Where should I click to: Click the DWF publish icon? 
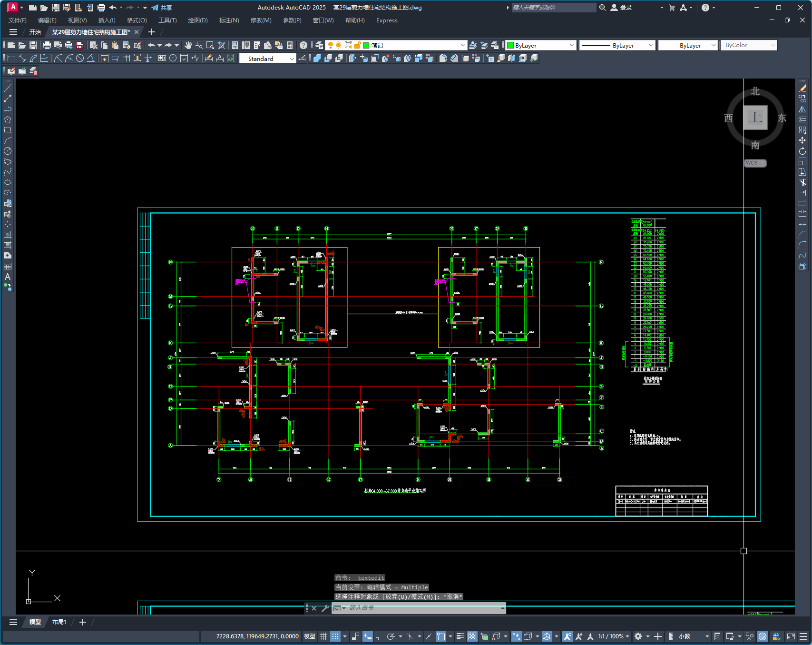tap(80, 45)
